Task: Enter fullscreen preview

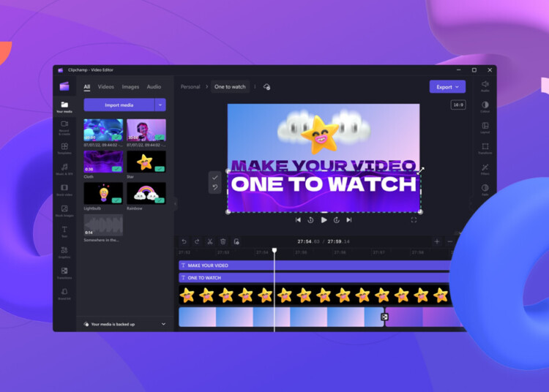Action: pos(414,220)
